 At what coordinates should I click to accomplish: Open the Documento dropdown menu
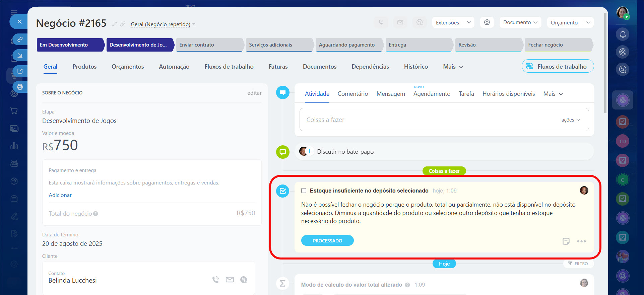pyautogui.click(x=520, y=22)
